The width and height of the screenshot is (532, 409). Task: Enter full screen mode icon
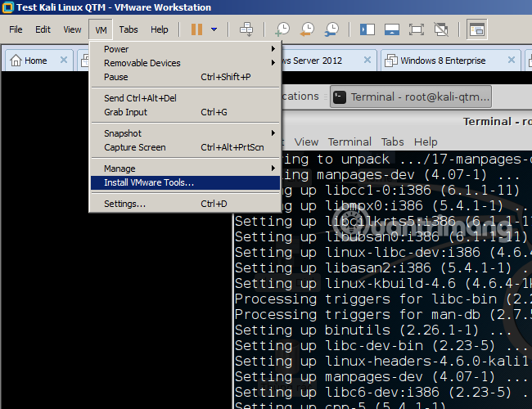tap(417, 29)
